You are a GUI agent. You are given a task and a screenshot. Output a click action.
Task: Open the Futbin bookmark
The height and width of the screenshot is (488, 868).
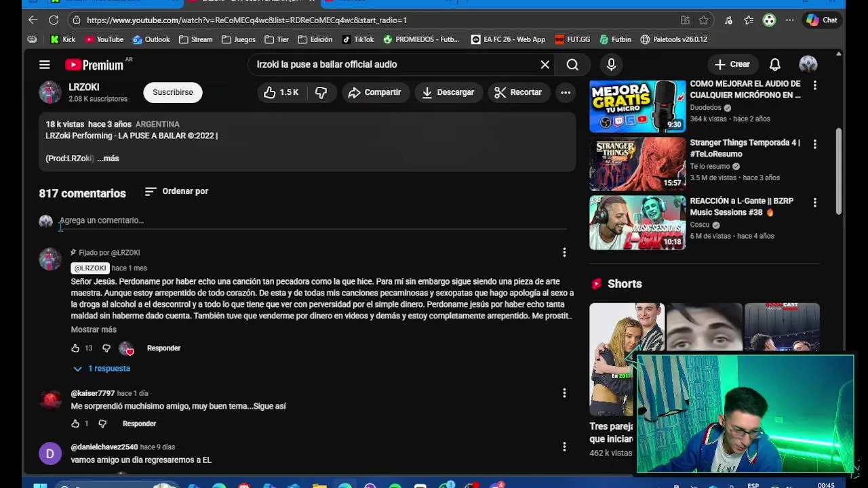(614, 39)
